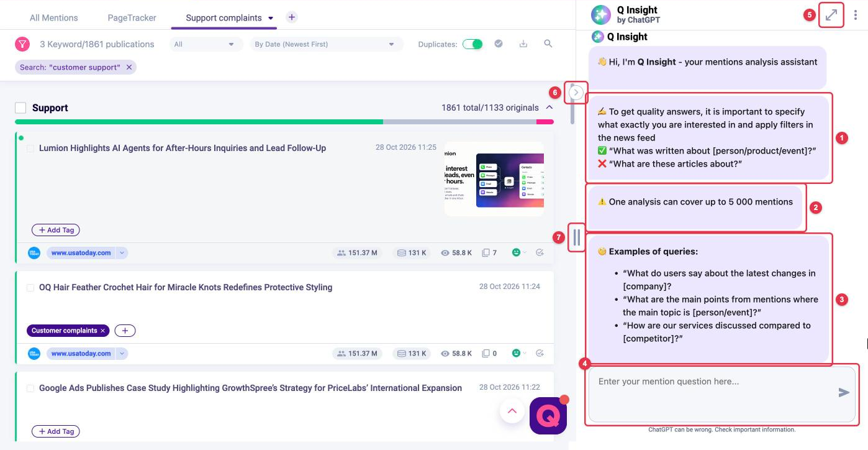This screenshot has width=868, height=450.
Task: Add another tag with plus button on OQ Hair article
Action: (125, 331)
